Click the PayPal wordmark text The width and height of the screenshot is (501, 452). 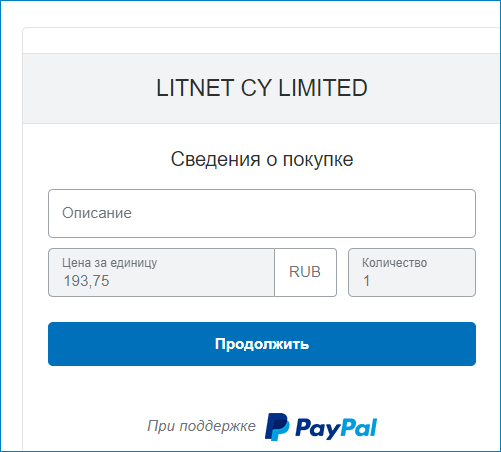click(x=336, y=428)
